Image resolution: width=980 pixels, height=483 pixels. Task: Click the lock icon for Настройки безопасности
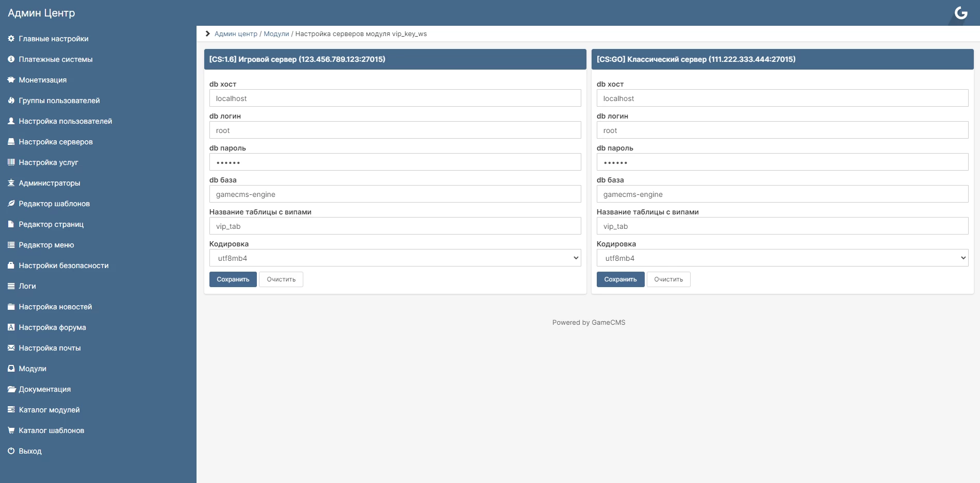(x=11, y=265)
